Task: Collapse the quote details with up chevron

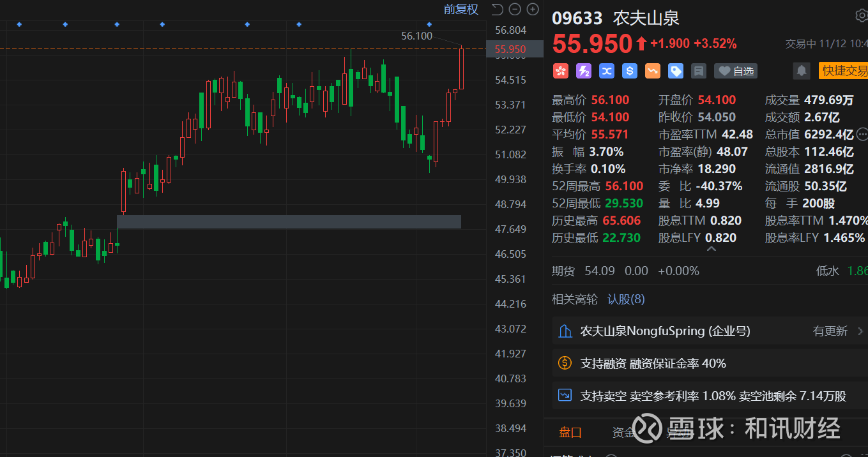Action: coord(711,249)
